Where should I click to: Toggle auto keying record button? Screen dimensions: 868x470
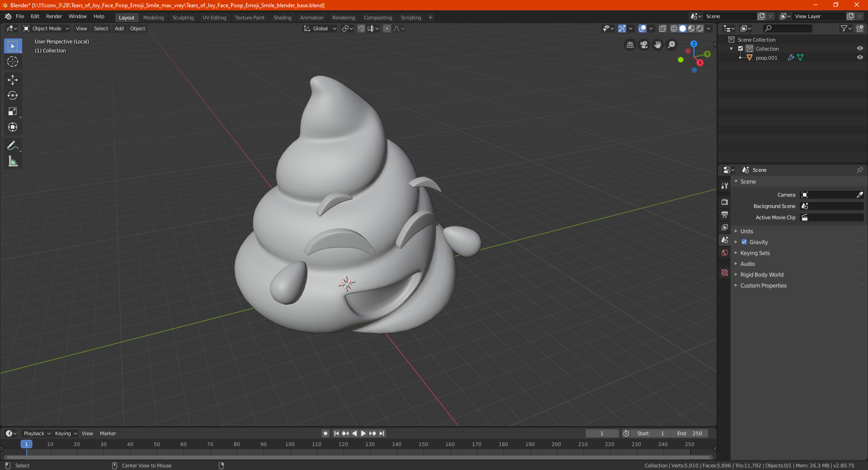(x=325, y=433)
